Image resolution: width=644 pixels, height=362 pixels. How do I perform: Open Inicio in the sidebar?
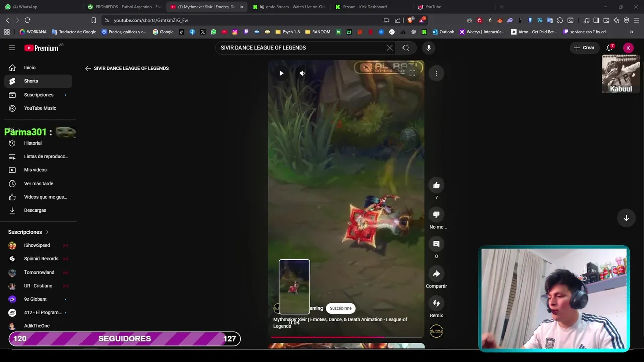click(38, 68)
